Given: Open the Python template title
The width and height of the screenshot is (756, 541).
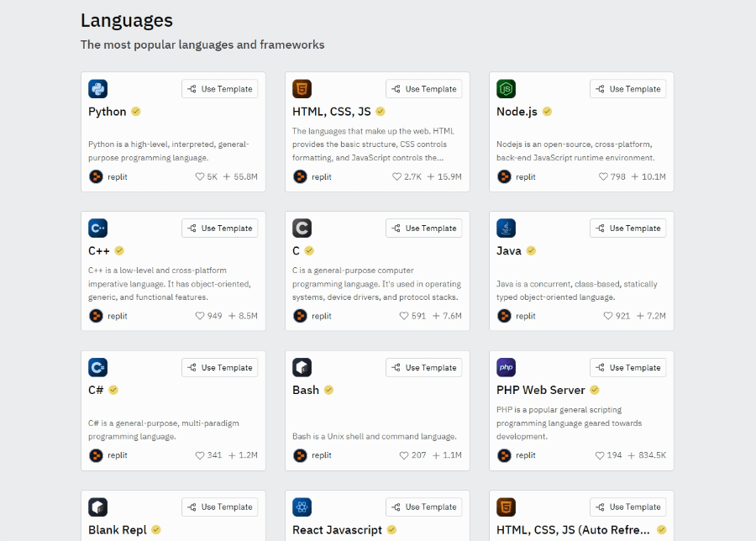Looking at the screenshot, I should click(x=107, y=112).
